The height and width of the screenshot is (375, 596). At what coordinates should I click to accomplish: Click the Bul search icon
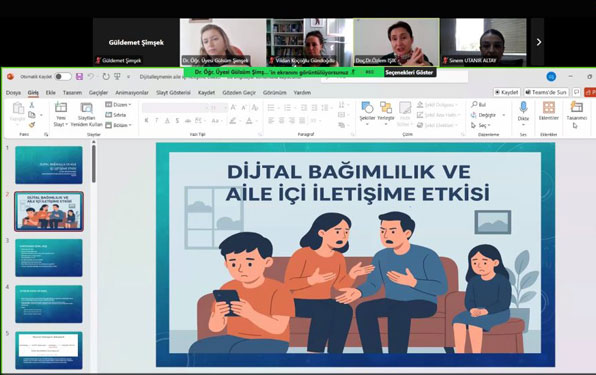click(478, 104)
